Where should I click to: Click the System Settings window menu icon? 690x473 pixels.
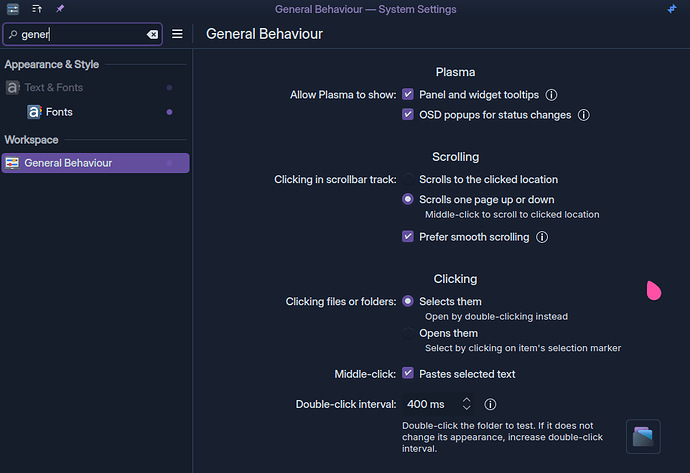click(x=13, y=9)
